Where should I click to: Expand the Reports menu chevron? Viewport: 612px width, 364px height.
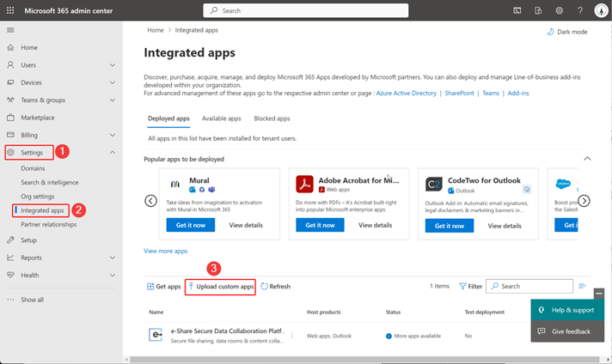tap(113, 258)
